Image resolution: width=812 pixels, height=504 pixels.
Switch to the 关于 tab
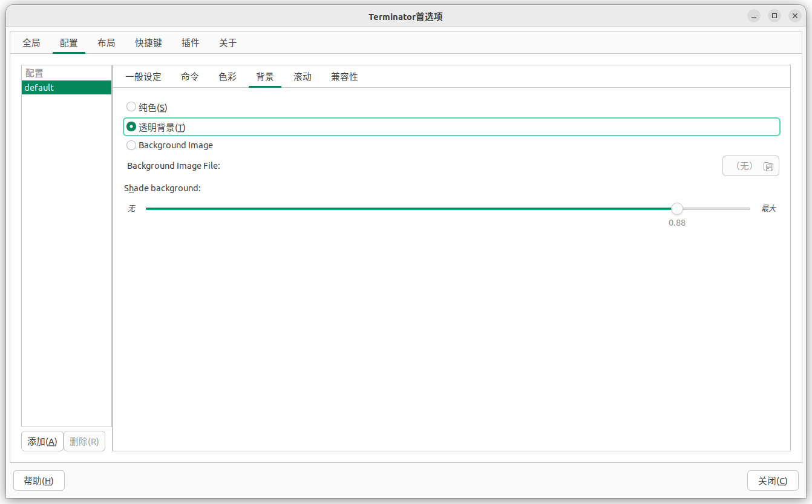click(x=228, y=43)
